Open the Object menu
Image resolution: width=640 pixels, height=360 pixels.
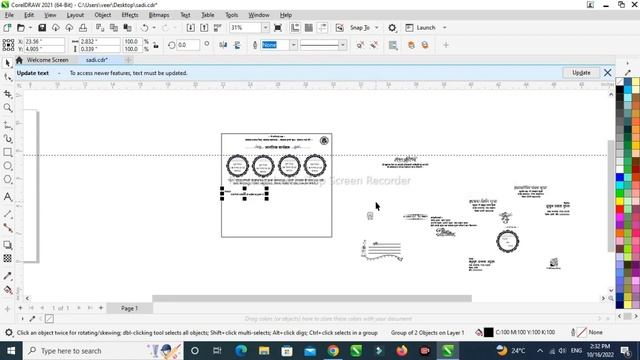click(103, 15)
